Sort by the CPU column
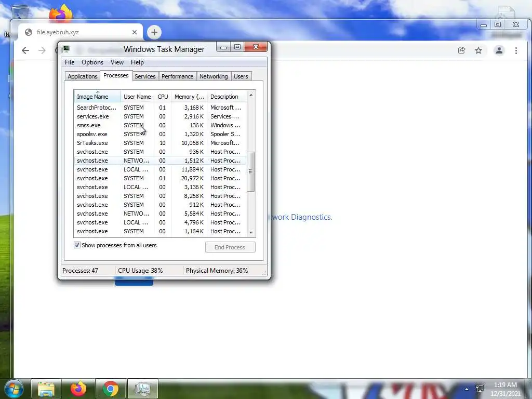 [x=163, y=97]
